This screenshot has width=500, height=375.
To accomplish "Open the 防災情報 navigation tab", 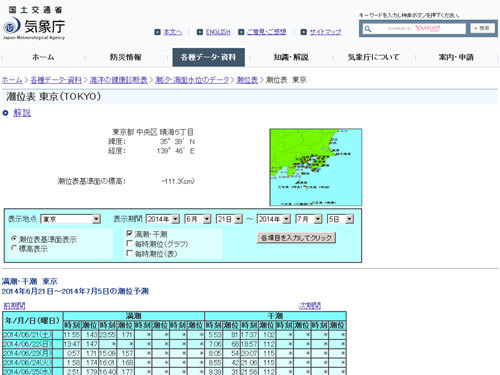I will [126, 57].
